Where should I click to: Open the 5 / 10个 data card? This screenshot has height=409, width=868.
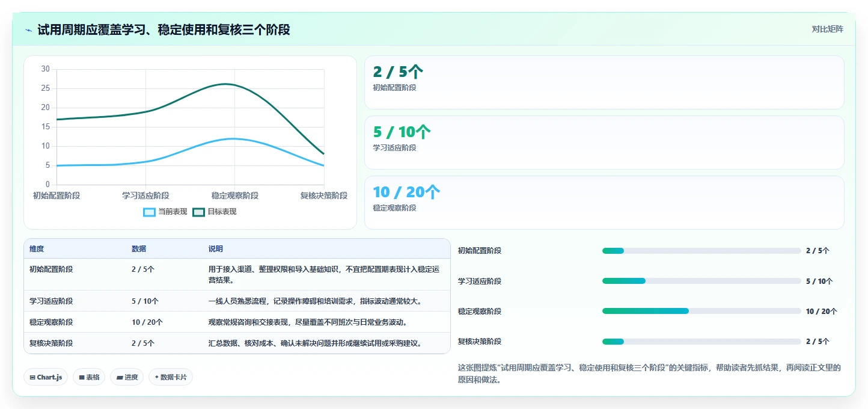click(604, 143)
